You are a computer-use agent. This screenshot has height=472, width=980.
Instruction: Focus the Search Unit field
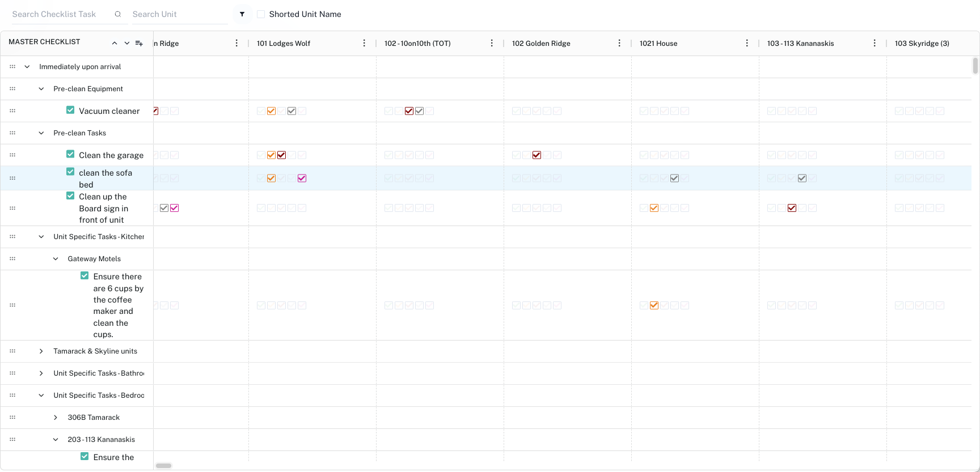179,14
